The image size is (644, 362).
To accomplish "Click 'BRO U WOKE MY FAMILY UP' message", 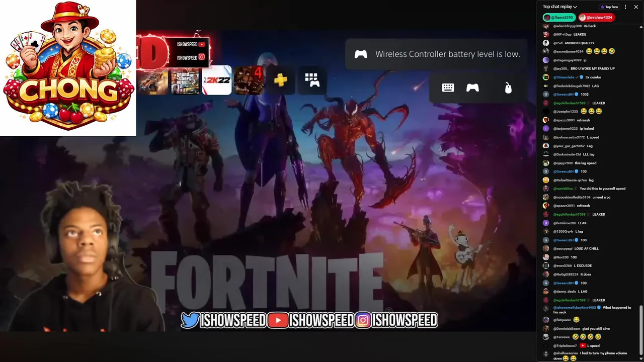I will point(592,69).
